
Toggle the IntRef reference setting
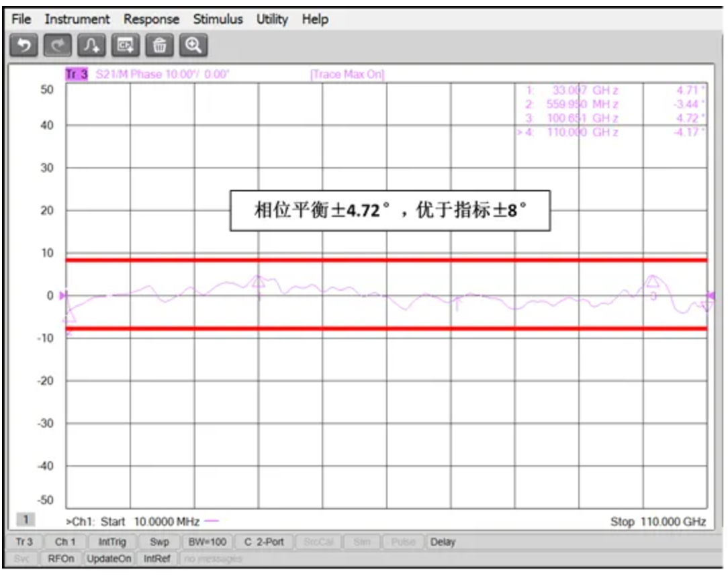pyautogui.click(x=157, y=559)
